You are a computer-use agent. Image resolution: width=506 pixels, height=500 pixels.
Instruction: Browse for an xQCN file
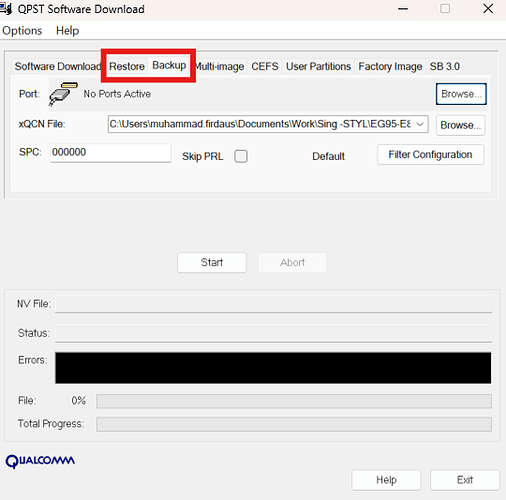461,125
